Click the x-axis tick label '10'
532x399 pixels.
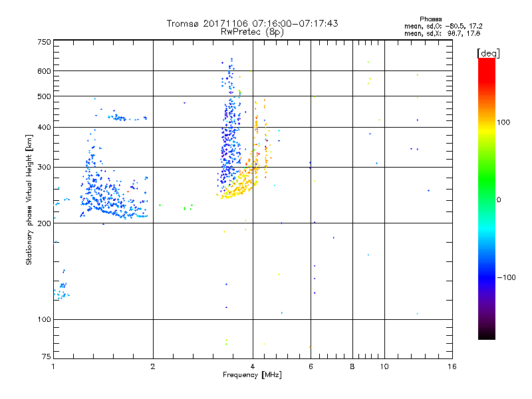[384, 366]
